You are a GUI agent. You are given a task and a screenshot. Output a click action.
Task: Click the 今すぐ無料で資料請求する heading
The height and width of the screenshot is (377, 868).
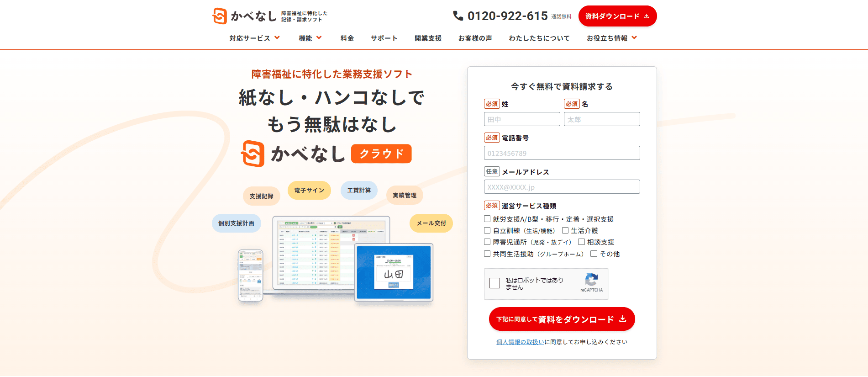point(562,86)
